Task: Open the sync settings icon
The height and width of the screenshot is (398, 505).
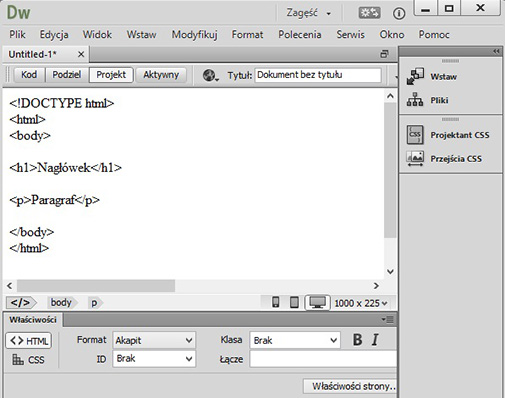Action: 369,13
